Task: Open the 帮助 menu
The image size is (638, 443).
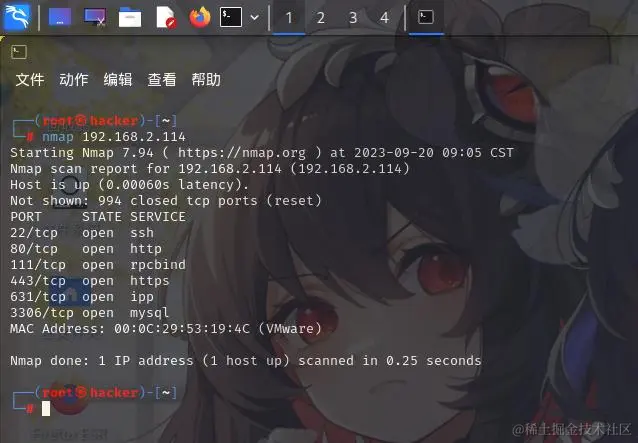Action: tap(206, 79)
